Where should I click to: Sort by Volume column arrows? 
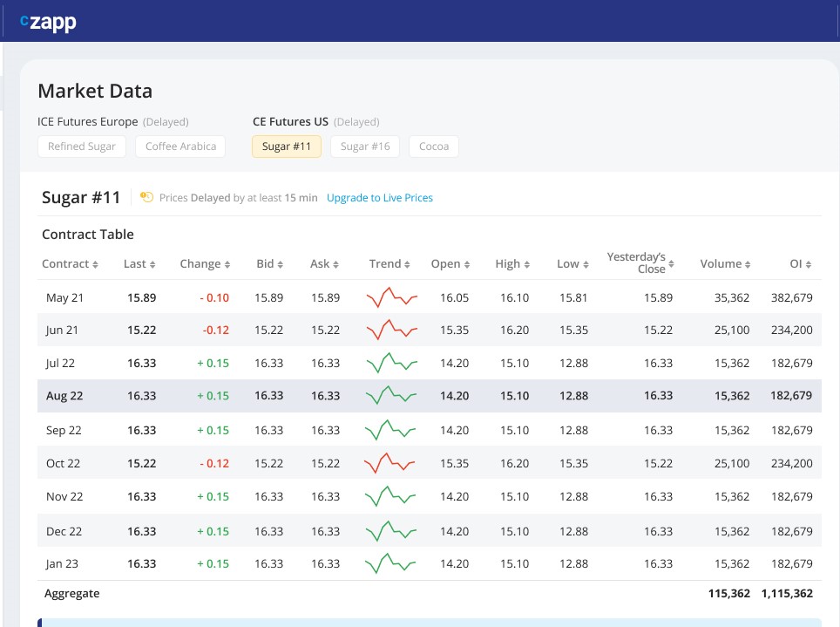click(x=748, y=264)
